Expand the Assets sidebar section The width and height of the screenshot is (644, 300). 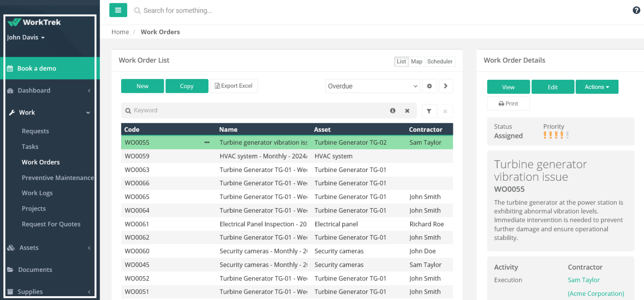pos(49,248)
